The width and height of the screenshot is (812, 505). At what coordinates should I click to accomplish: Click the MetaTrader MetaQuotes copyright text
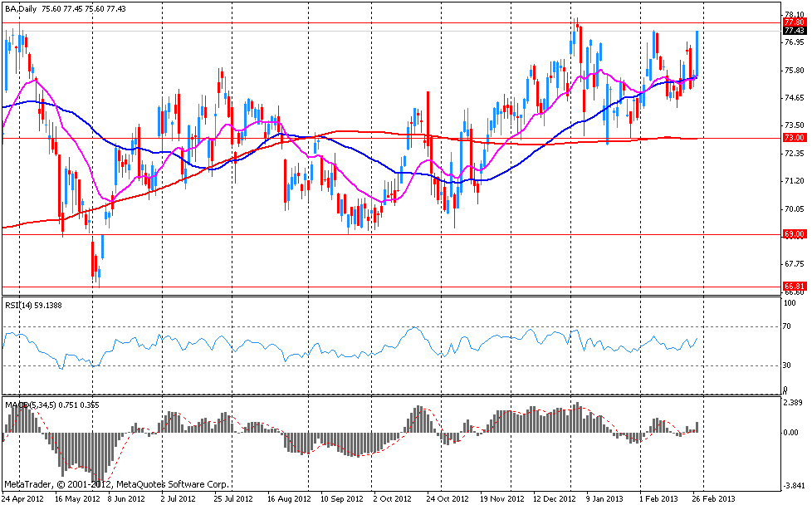[116, 483]
